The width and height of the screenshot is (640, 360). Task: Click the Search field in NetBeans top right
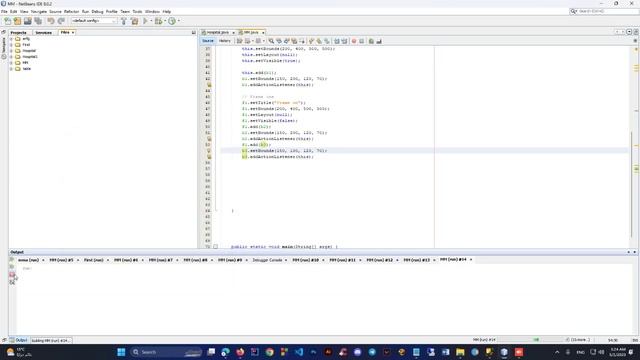(x=604, y=11)
